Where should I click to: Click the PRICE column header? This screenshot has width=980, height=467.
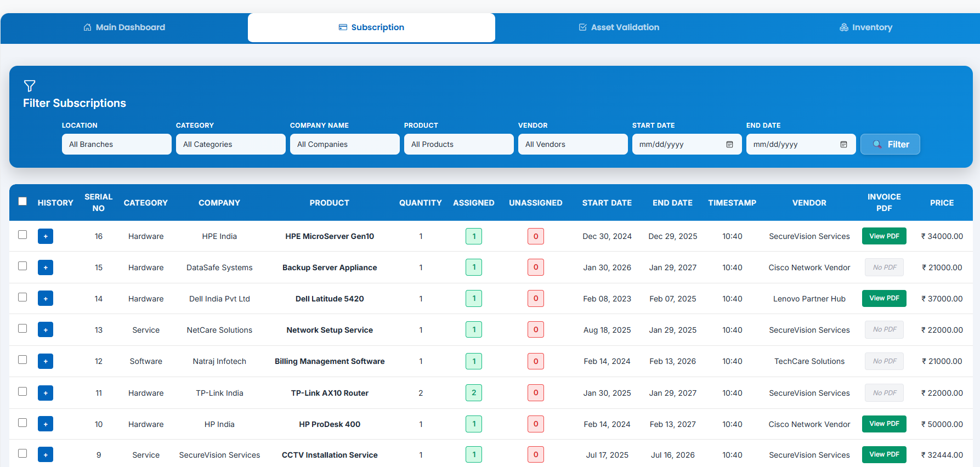tap(942, 203)
